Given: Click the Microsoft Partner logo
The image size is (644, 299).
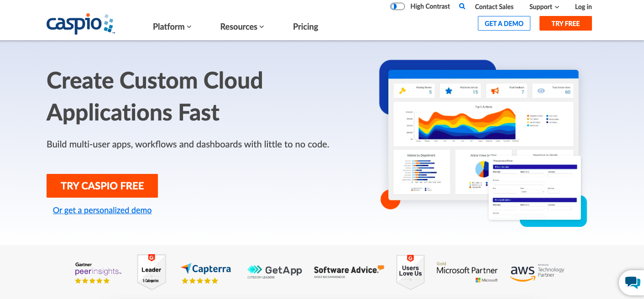Looking at the screenshot, I should click(x=467, y=272).
